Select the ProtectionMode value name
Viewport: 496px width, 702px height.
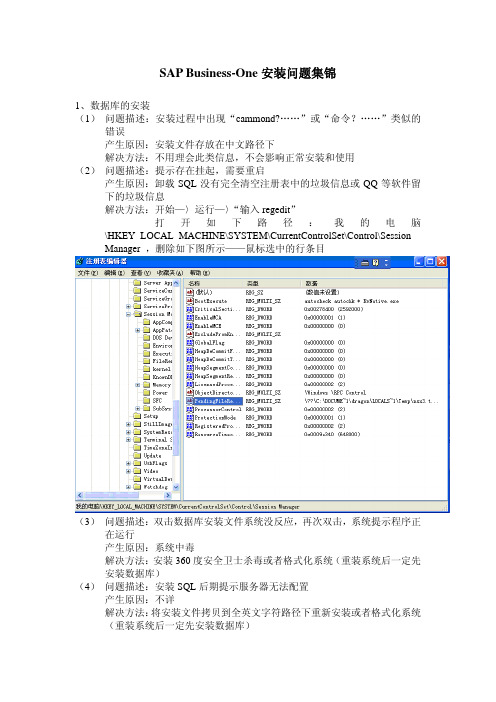pyautogui.click(x=215, y=417)
